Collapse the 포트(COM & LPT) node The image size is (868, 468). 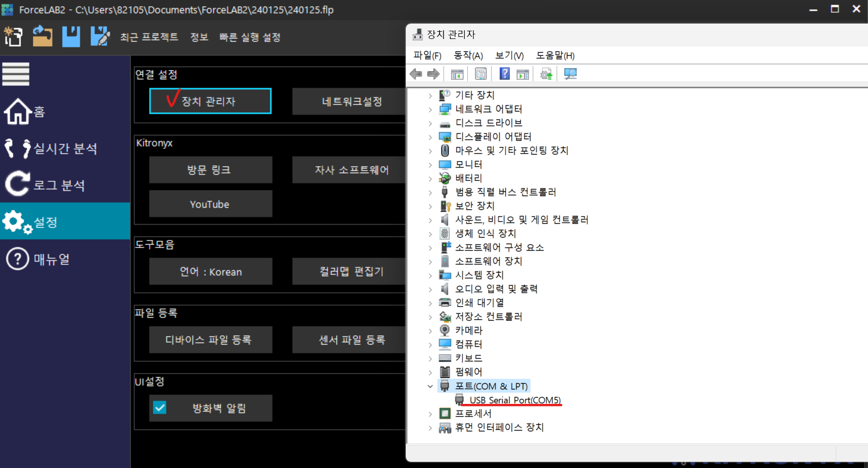(430, 386)
